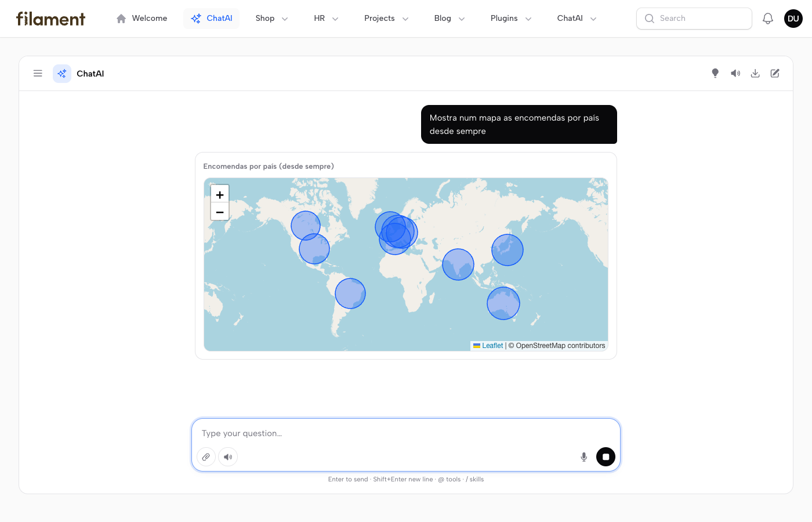Zoom out on the map
The height and width of the screenshot is (522, 812).
coord(220,212)
